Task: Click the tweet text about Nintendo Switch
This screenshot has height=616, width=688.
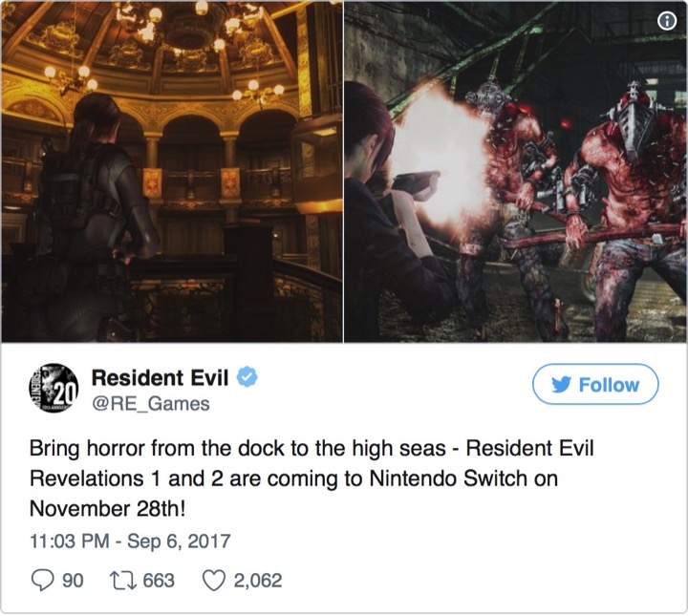Action: point(312,478)
